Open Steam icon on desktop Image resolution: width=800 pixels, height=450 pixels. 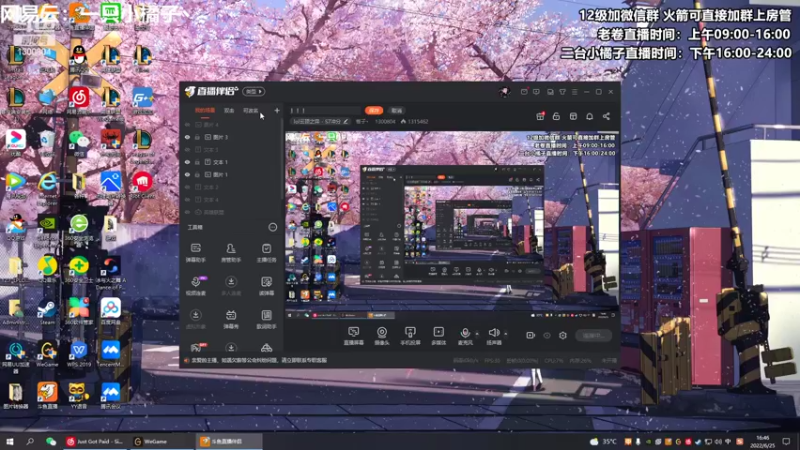47,312
